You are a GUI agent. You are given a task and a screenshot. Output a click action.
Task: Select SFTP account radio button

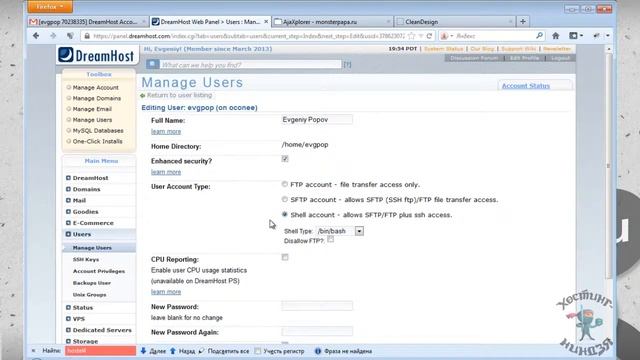click(284, 199)
